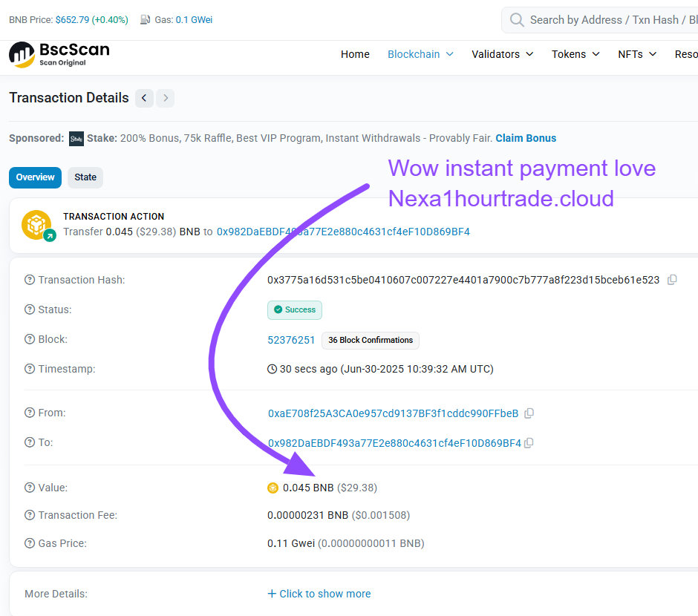Click the Claim Bonus link
698x616 pixels.
pos(526,138)
